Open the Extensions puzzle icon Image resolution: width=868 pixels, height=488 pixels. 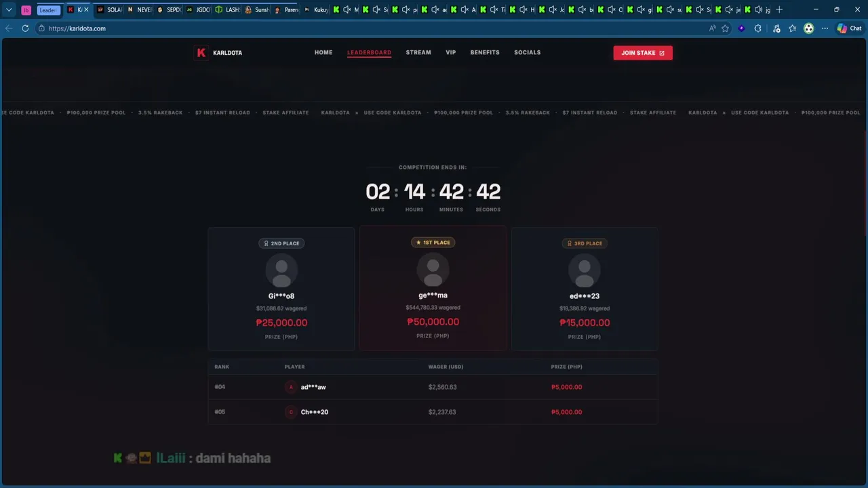point(758,28)
